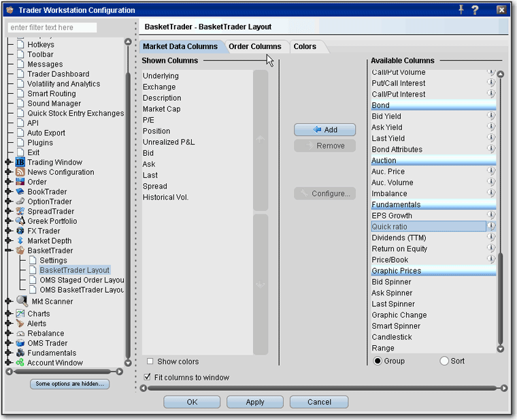Click the OK button
This screenshot has width=517, height=420.
[192, 402]
